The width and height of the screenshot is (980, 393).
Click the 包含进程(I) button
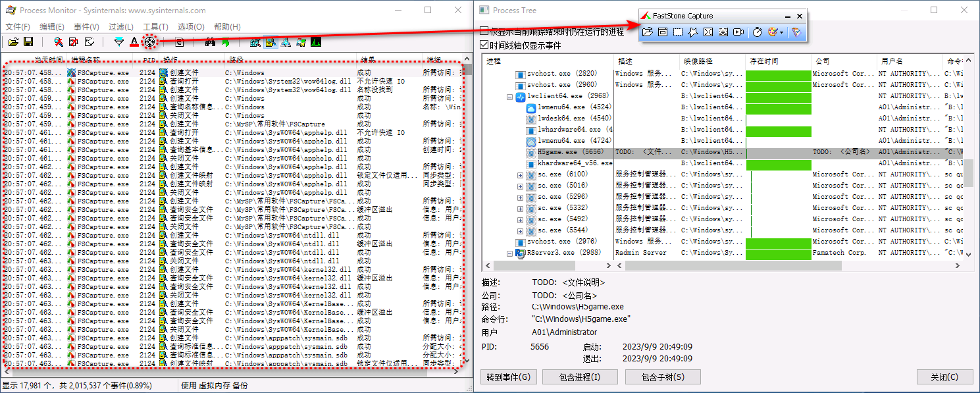coord(580,377)
